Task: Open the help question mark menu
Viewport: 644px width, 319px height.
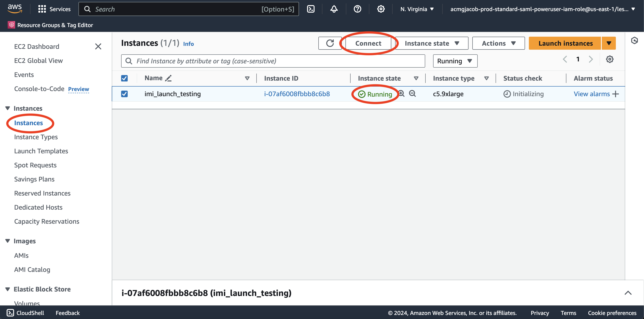Action: pos(357,9)
